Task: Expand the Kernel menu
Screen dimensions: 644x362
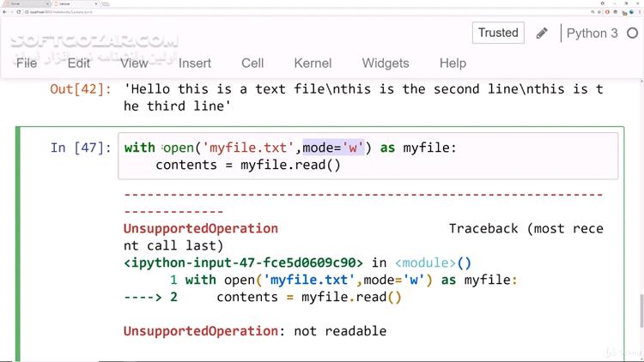Action: click(x=313, y=63)
